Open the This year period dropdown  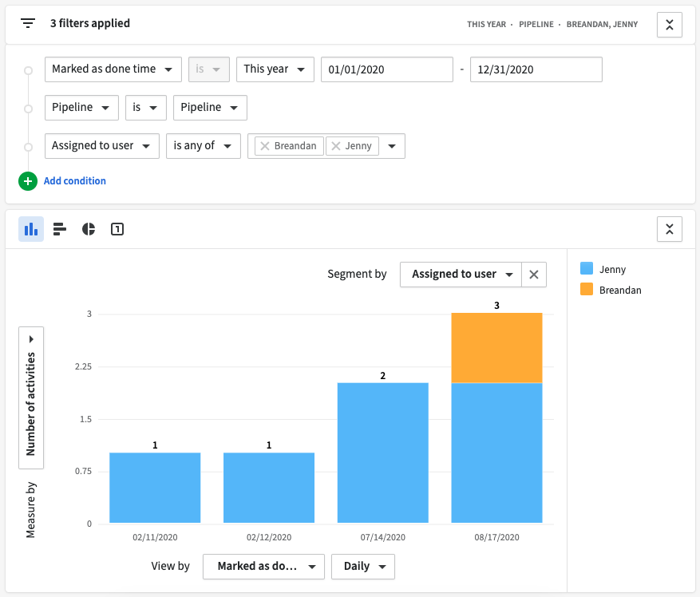pyautogui.click(x=275, y=69)
